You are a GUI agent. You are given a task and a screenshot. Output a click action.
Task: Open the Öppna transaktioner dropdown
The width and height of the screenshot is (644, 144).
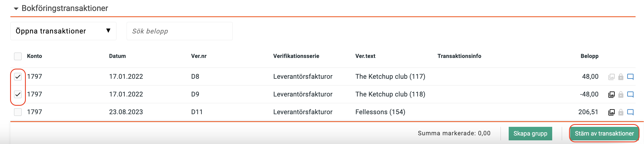click(x=63, y=31)
